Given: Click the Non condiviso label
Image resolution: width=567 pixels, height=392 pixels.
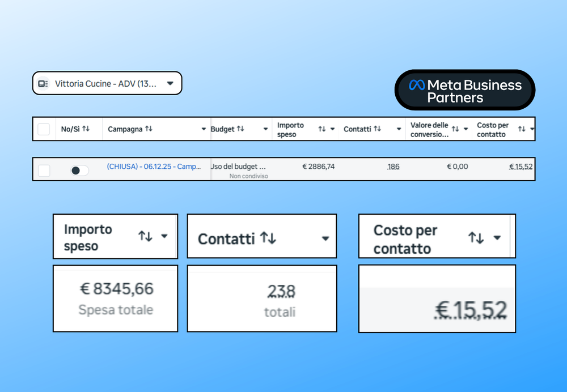Looking at the screenshot, I should pyautogui.click(x=249, y=176).
